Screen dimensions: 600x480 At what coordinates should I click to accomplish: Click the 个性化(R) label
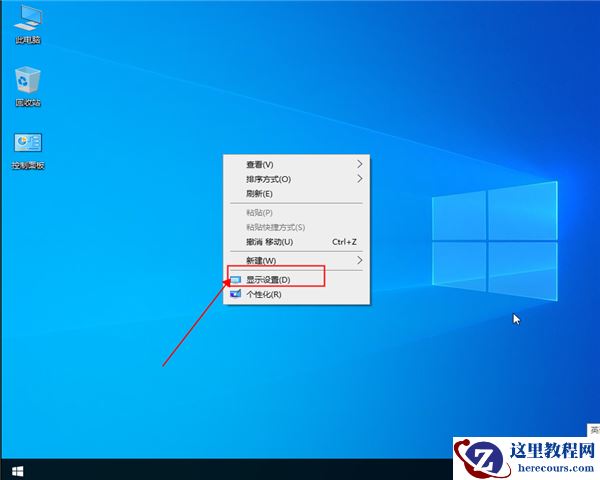click(x=264, y=294)
